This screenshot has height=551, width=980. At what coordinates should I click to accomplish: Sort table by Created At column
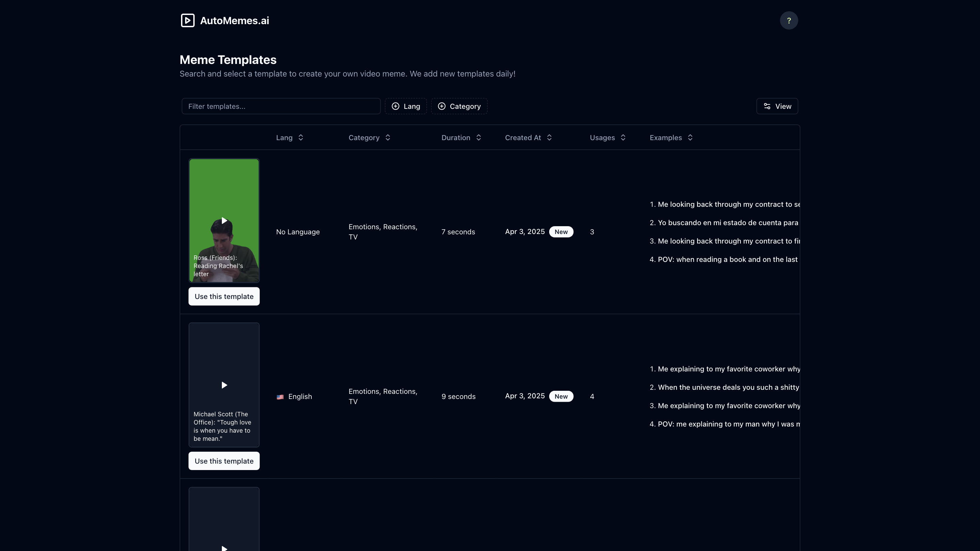point(528,138)
